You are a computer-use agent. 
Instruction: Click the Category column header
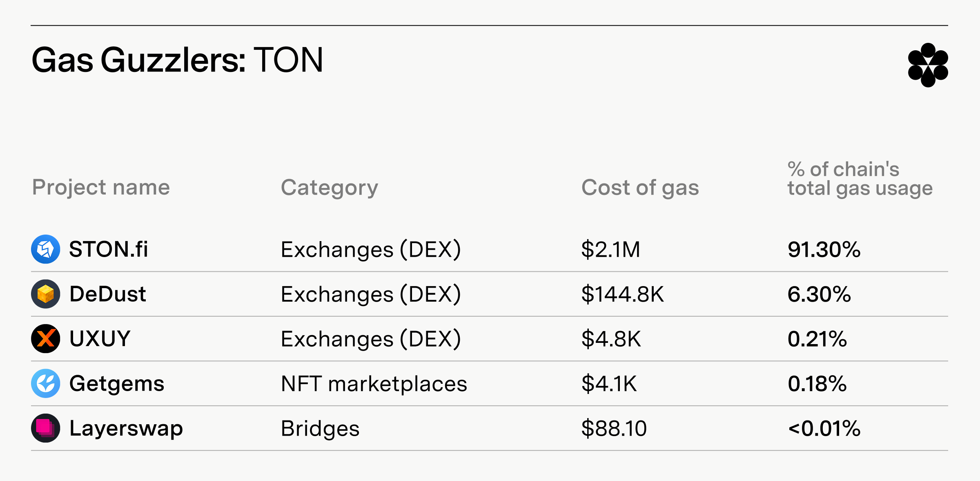330,188
